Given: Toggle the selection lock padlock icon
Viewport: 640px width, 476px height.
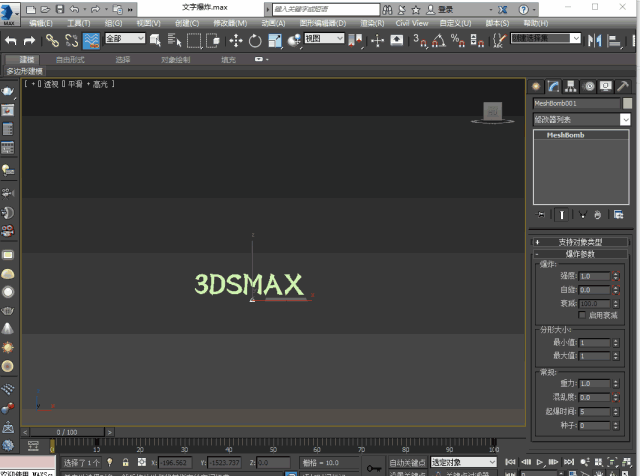Looking at the screenshot, I should [125, 462].
